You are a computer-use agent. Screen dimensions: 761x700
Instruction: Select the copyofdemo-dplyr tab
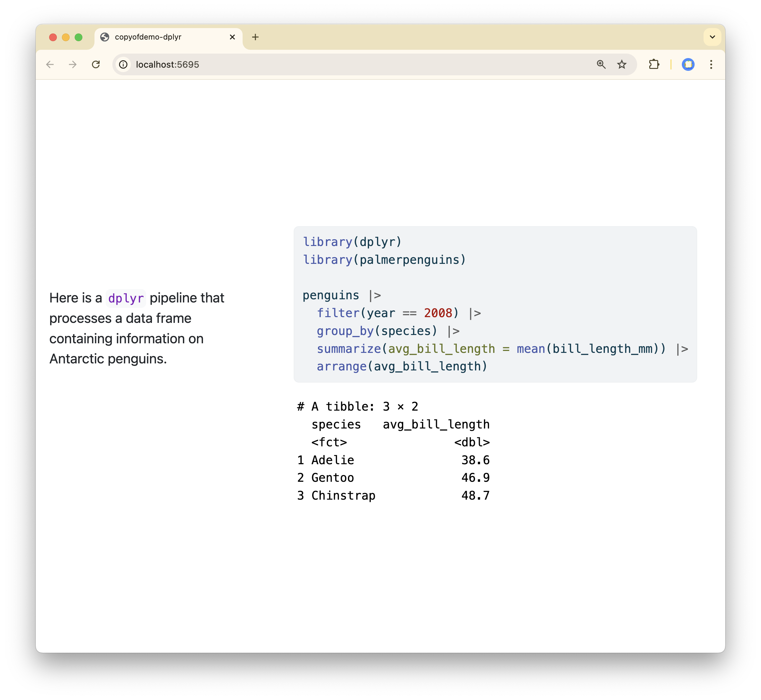tap(159, 37)
